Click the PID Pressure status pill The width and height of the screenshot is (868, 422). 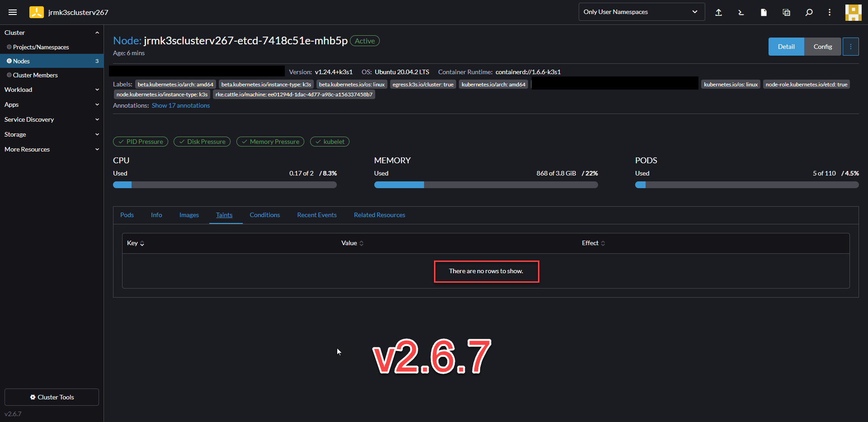[x=140, y=141]
